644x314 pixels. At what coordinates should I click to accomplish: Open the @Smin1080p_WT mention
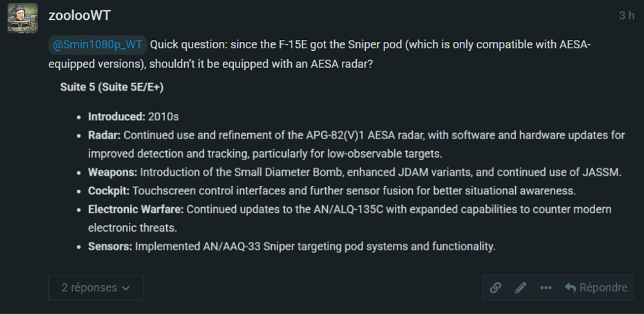click(98, 45)
